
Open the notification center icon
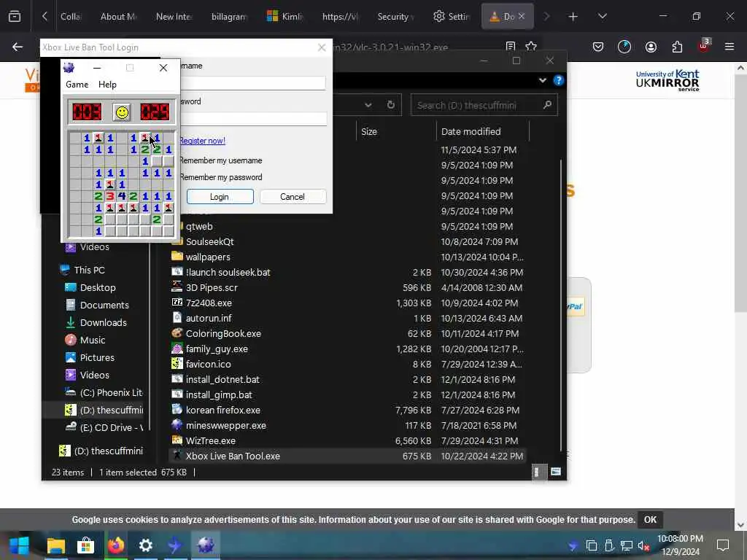[x=723, y=545]
